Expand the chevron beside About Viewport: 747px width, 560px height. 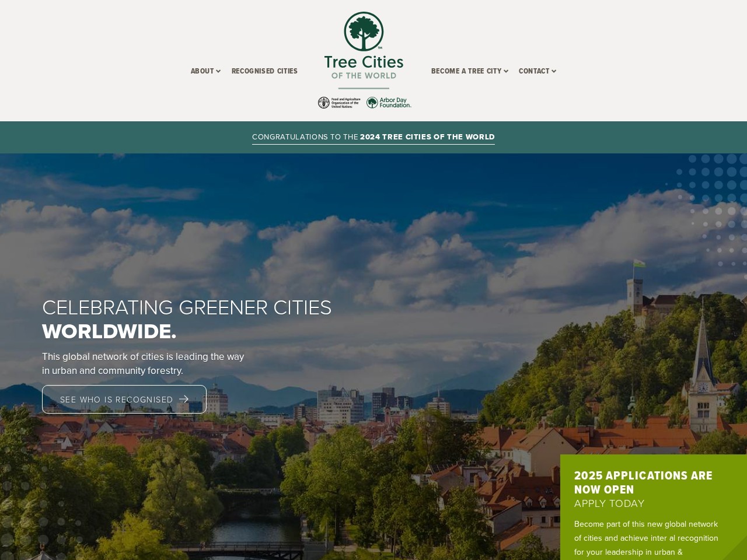coord(218,71)
